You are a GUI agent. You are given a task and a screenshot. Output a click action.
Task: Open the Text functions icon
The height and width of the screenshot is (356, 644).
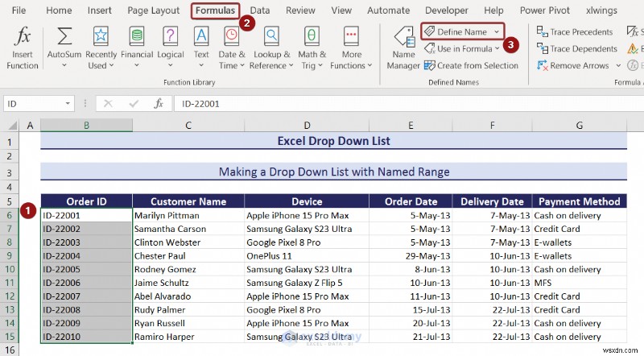coord(201,36)
